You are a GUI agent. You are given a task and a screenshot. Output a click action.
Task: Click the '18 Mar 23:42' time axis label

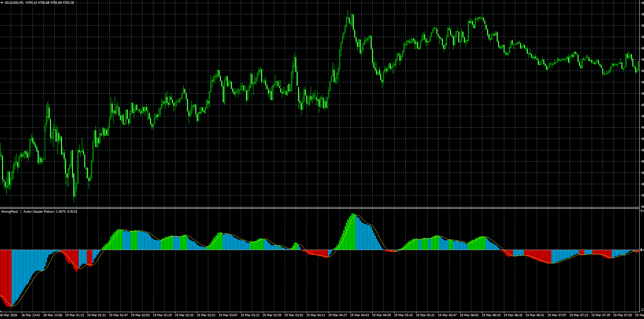30,315
